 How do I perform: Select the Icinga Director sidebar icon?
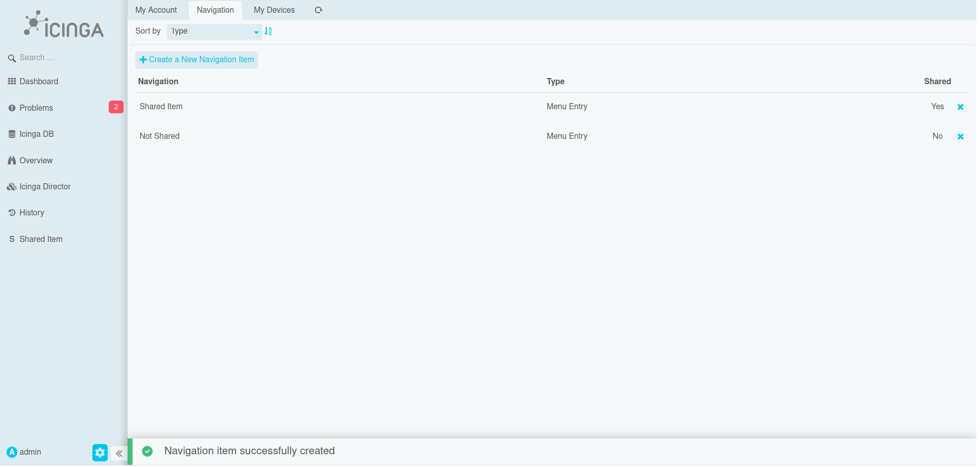45,186
